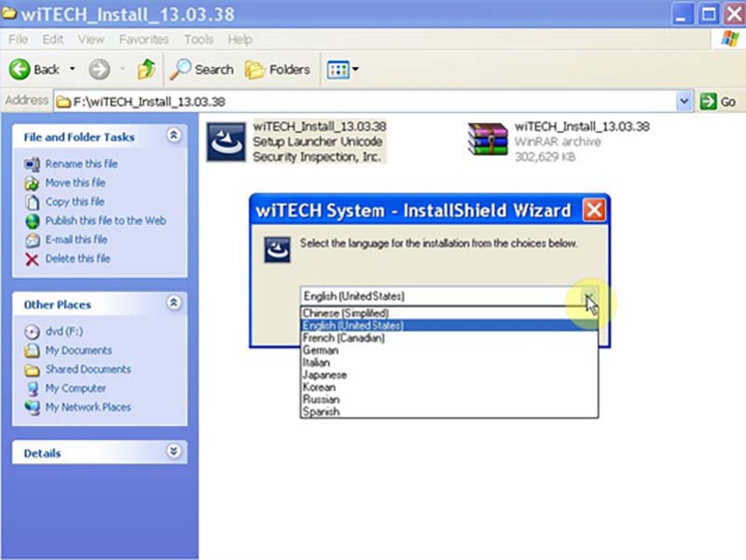Open the Back history dropdown arrow
Screen dimensions: 746x560
(73, 69)
